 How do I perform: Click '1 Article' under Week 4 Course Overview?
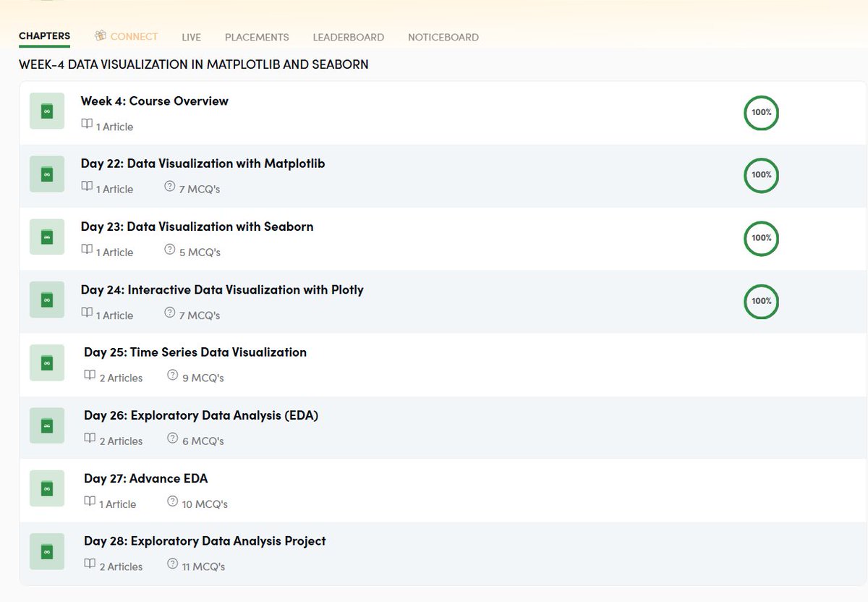coord(115,127)
